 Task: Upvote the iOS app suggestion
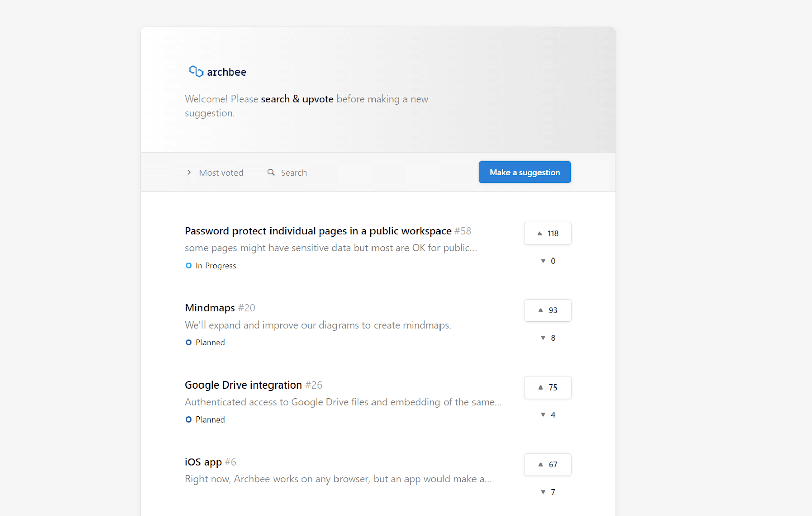(x=548, y=465)
